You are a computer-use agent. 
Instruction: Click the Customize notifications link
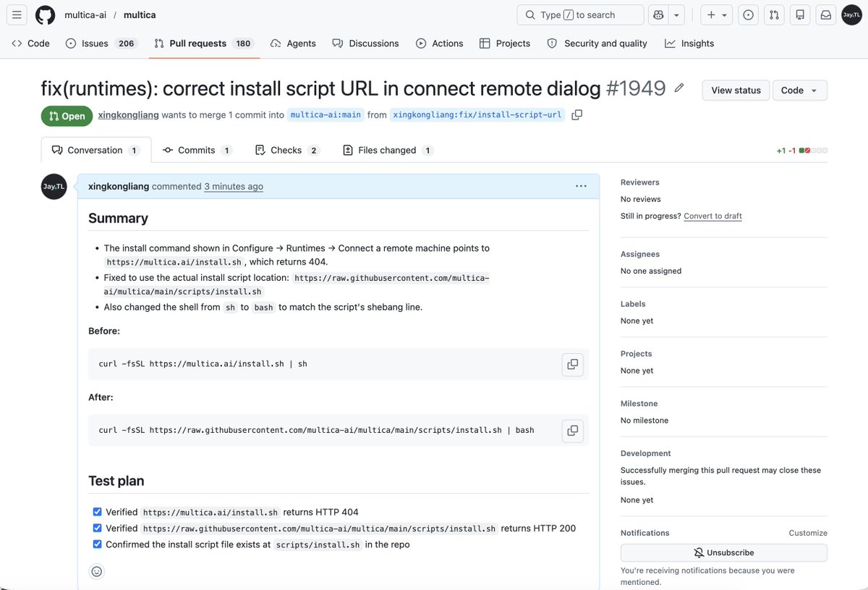click(808, 533)
